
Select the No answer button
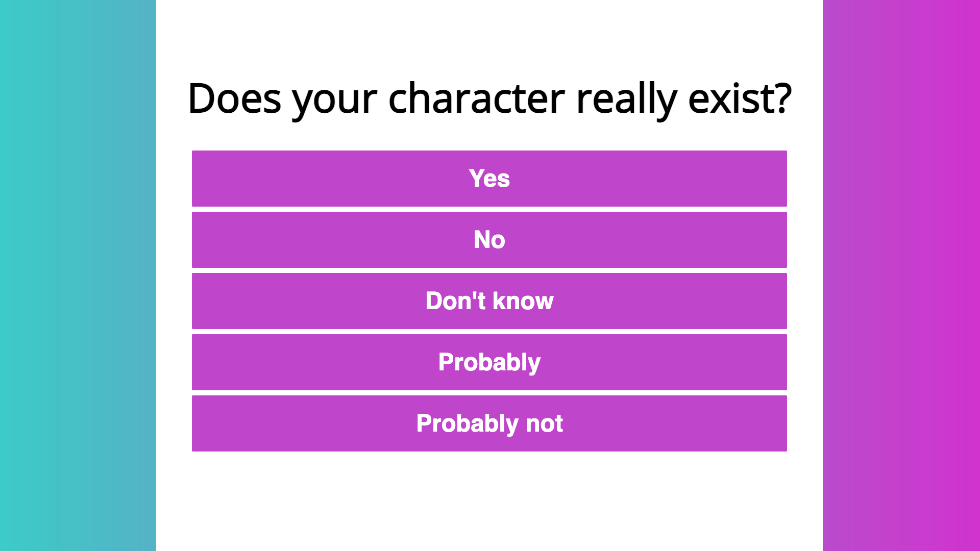pyautogui.click(x=489, y=240)
